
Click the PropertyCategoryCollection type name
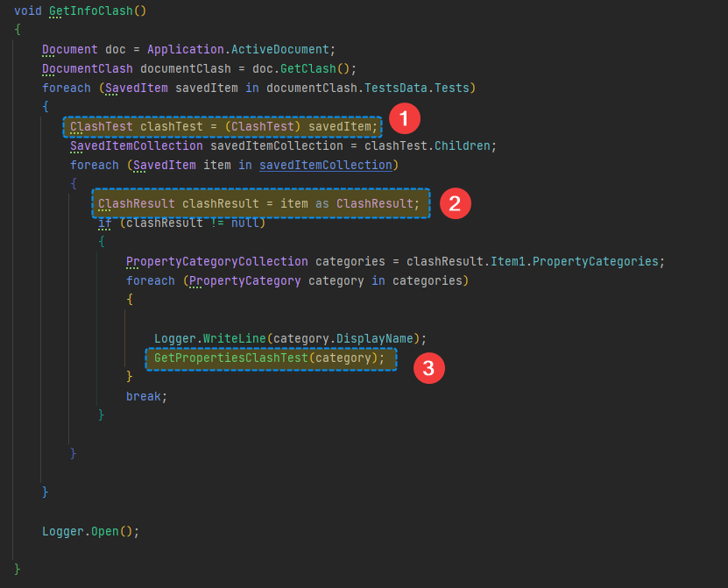point(216,262)
